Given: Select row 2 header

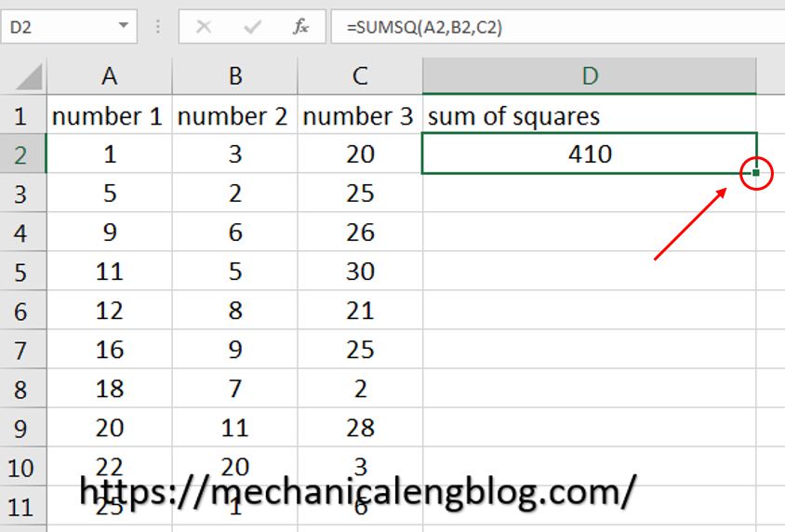Looking at the screenshot, I should [22, 154].
